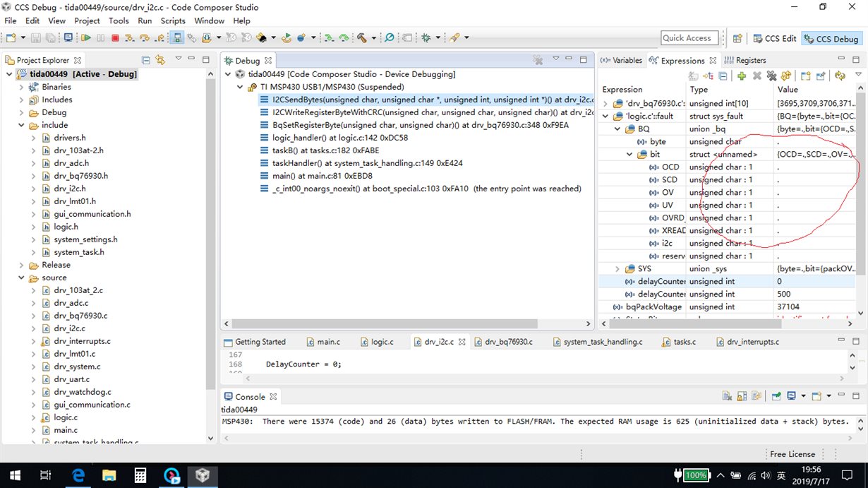Collapse all in Project Explorer
This screenshot has width=868, height=488.
[x=146, y=60]
